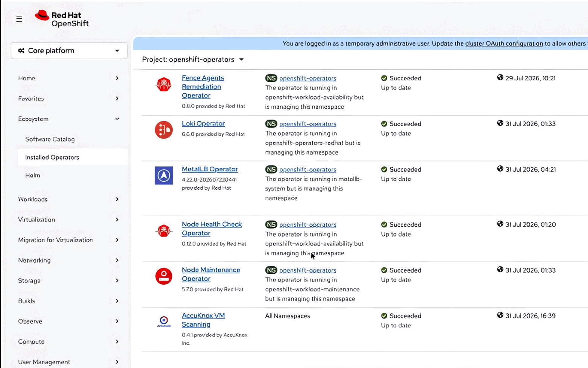Image resolution: width=588 pixels, height=368 pixels.
Task: Click the NS badge in Fence Agents row
Action: pyautogui.click(x=271, y=78)
